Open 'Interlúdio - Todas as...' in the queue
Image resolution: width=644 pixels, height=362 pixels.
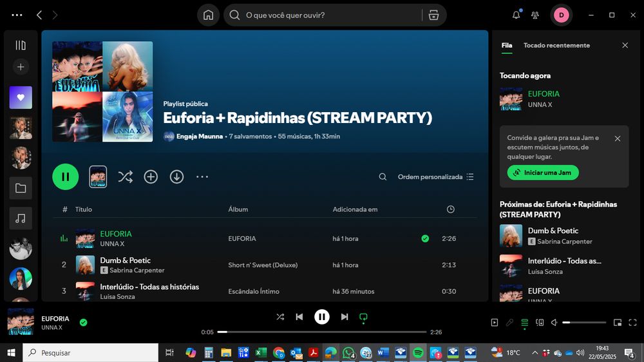point(564,261)
